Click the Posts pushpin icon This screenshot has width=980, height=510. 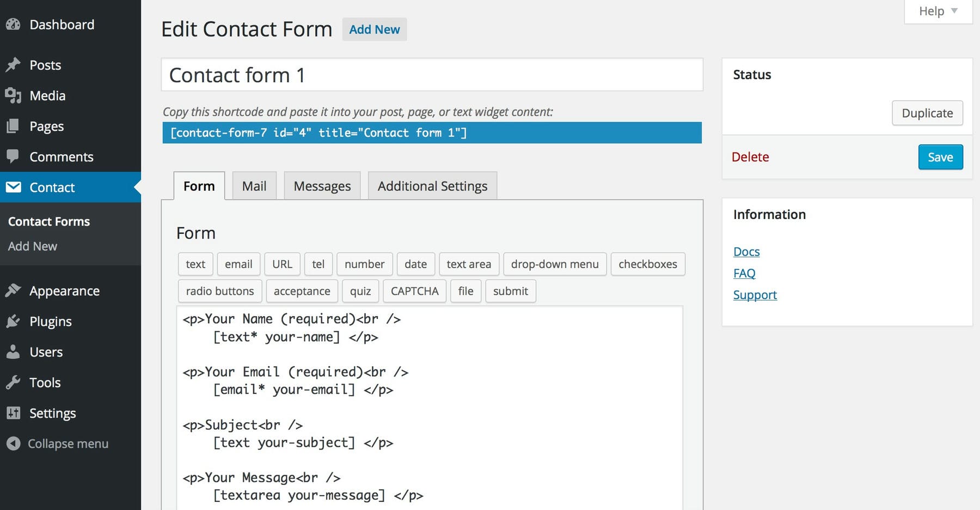13,65
